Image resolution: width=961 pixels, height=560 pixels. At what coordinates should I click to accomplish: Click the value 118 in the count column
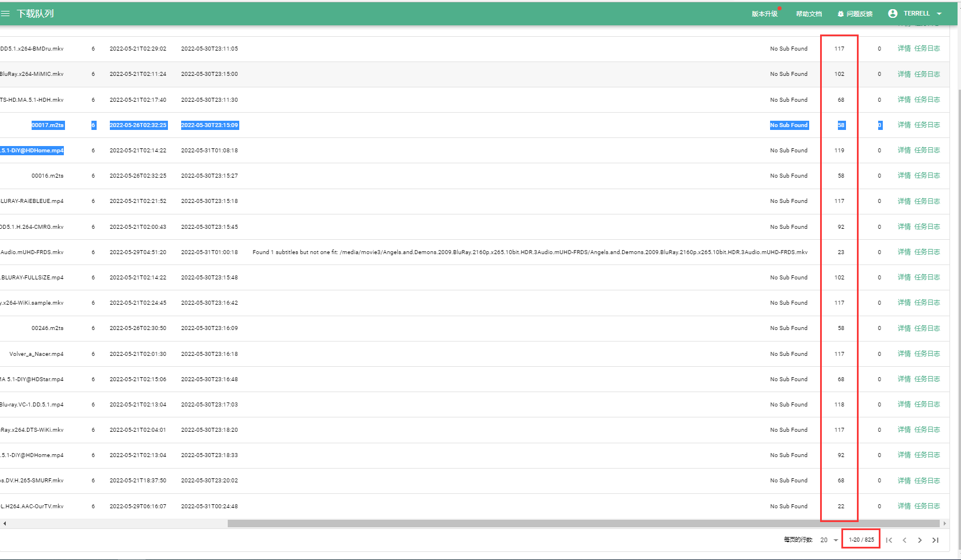coord(840,404)
